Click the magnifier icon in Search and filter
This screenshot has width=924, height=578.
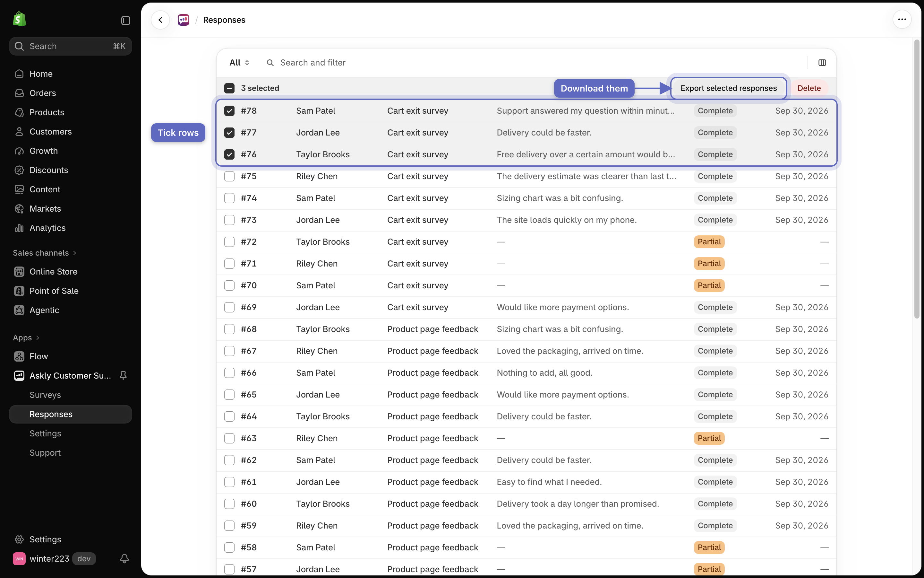270,63
